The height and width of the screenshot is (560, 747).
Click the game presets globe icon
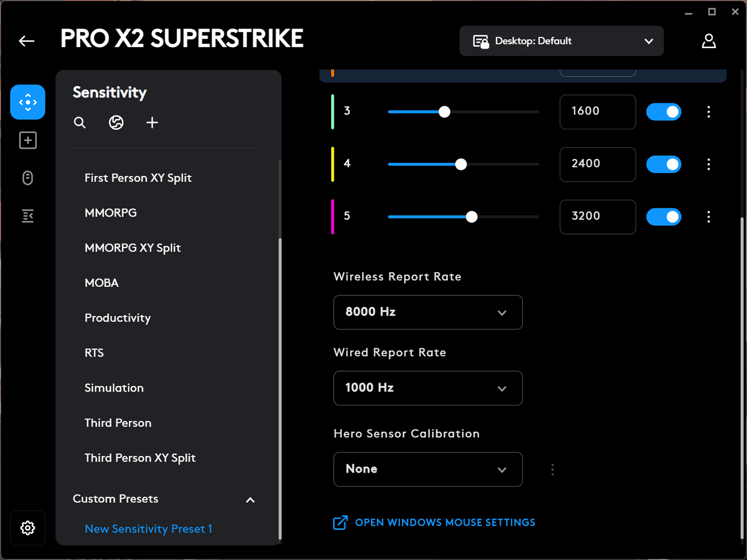pos(116,122)
